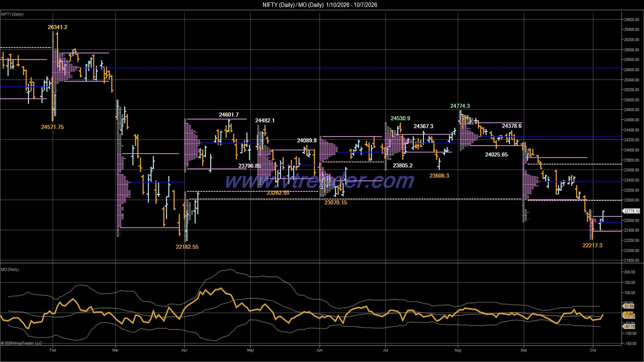Click the 24025.65 price annotation
The width and height of the screenshot is (644, 362).
coord(496,155)
